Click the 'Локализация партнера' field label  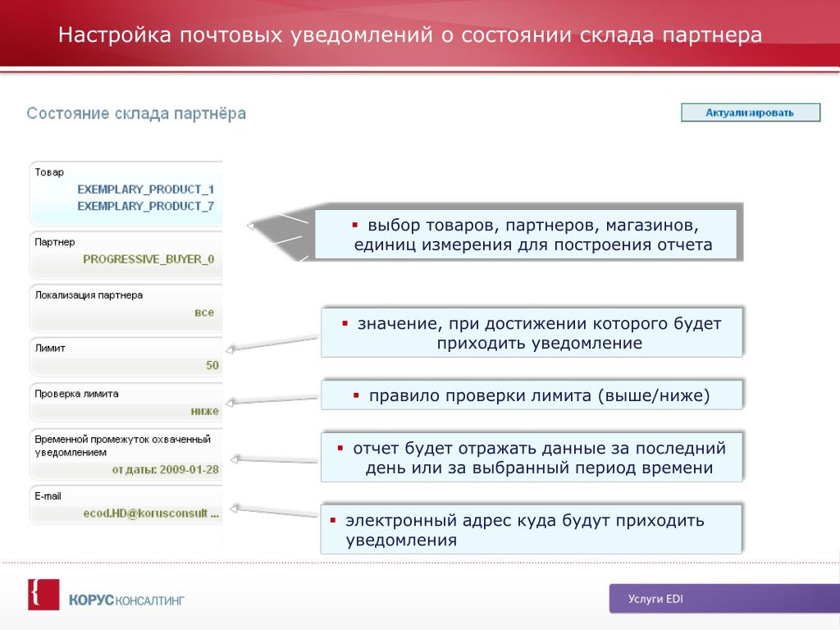click(x=89, y=294)
